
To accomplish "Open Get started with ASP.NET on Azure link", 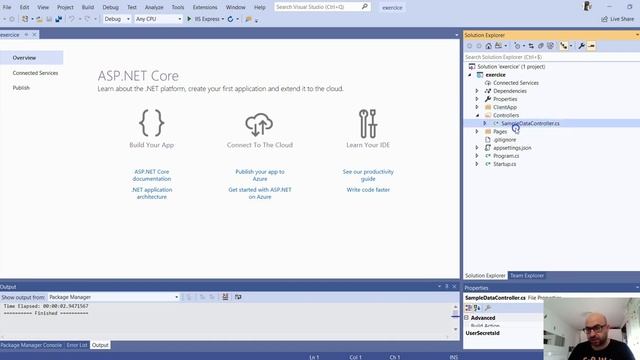I will [x=260, y=193].
